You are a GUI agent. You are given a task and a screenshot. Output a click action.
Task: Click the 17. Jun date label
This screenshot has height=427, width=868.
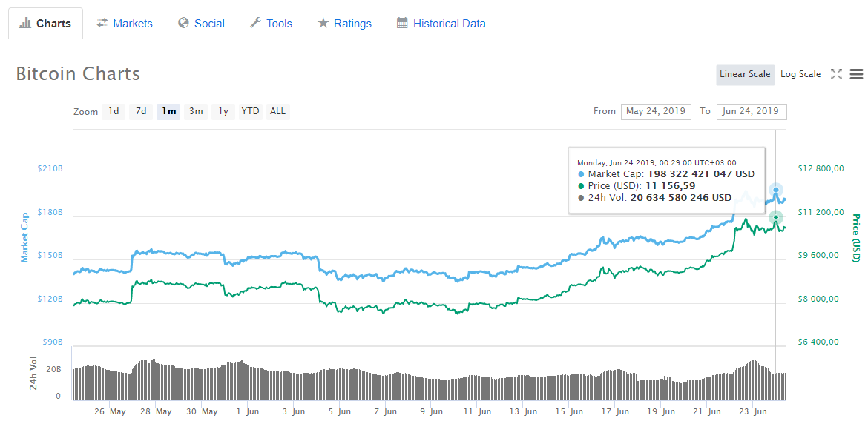point(615,412)
